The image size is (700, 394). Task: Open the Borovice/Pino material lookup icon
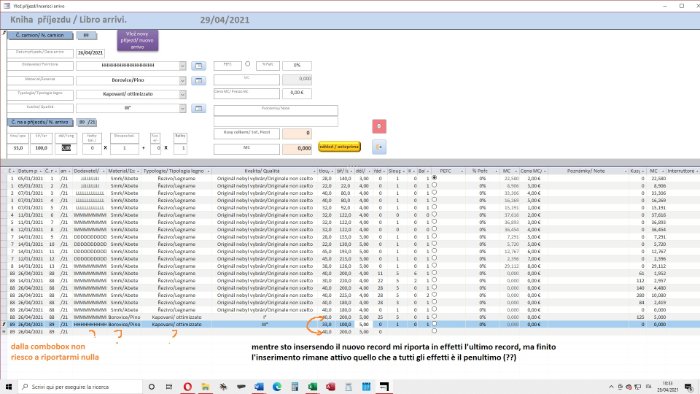pyautogui.click(x=199, y=81)
